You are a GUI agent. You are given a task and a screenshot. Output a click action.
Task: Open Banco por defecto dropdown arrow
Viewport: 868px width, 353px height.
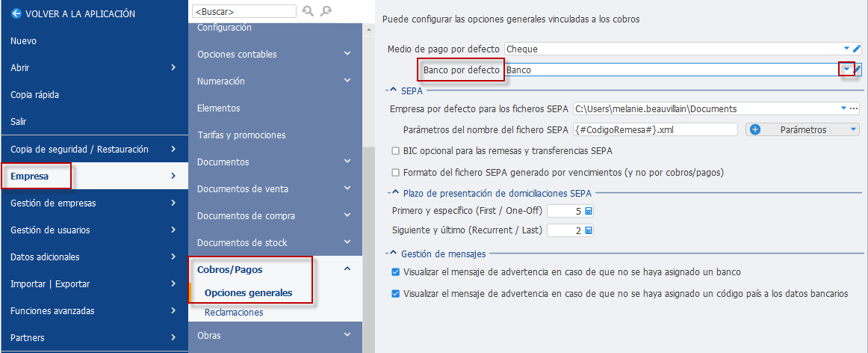[846, 70]
